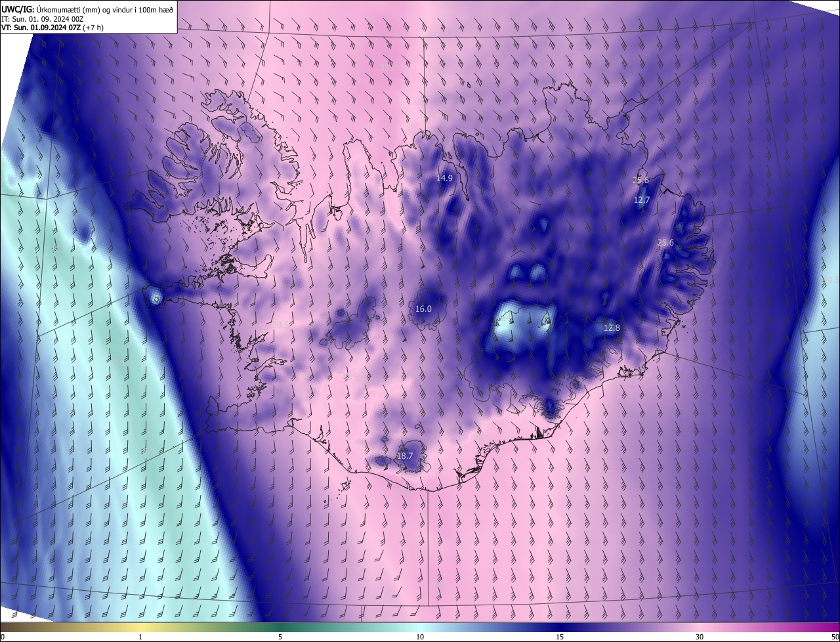Click the 25.6 label directly above 12.7
840x642 pixels.
[640, 180]
